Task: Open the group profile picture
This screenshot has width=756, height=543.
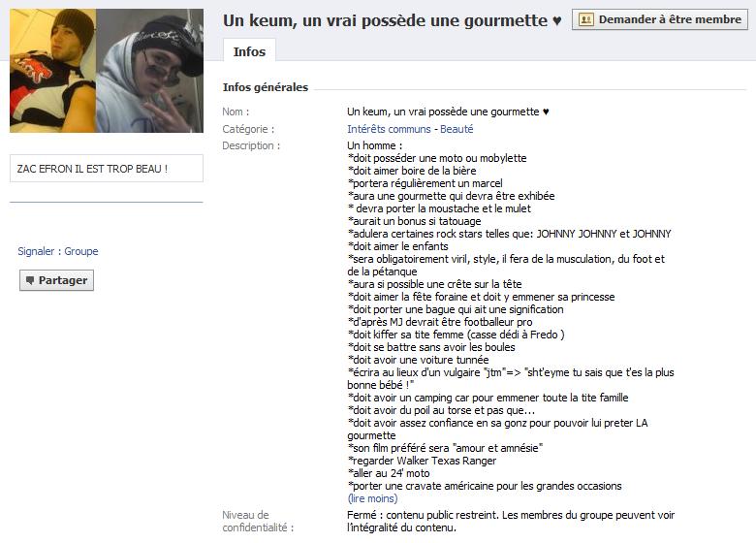Action: pos(107,71)
